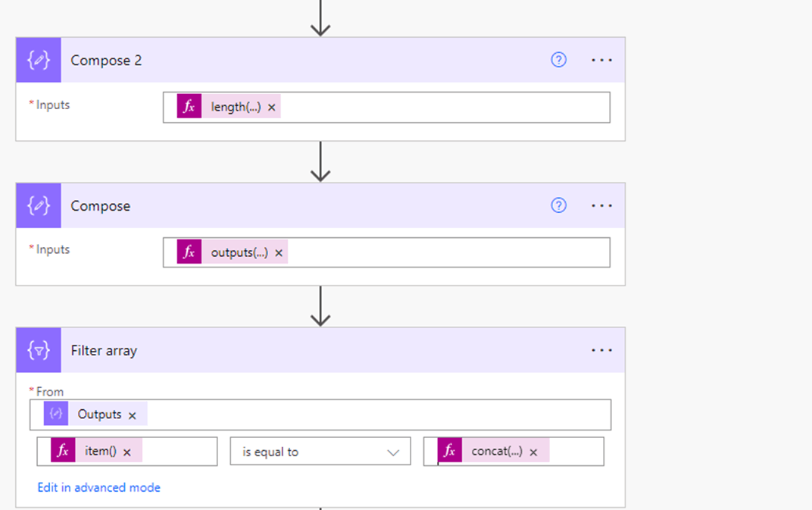
Task: Click the fx icon on outputs(...) token
Action: point(189,252)
